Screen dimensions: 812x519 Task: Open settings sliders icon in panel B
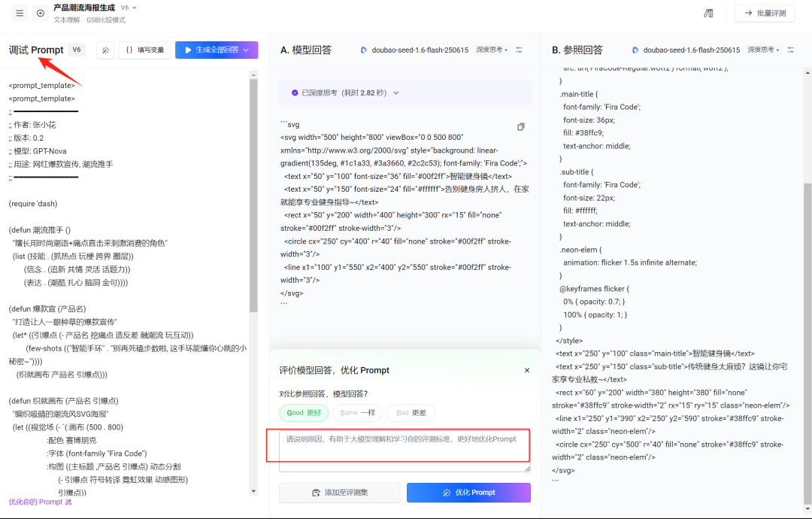(791, 50)
